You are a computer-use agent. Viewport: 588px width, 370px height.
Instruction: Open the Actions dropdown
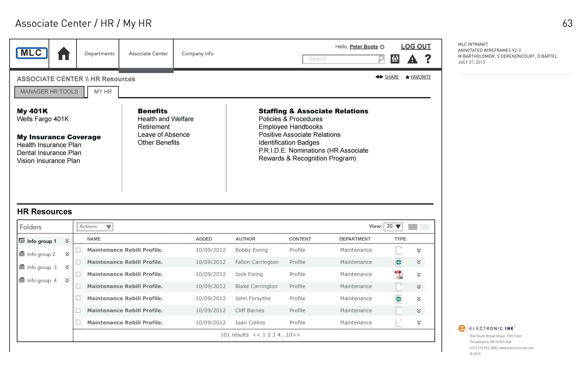pos(95,227)
